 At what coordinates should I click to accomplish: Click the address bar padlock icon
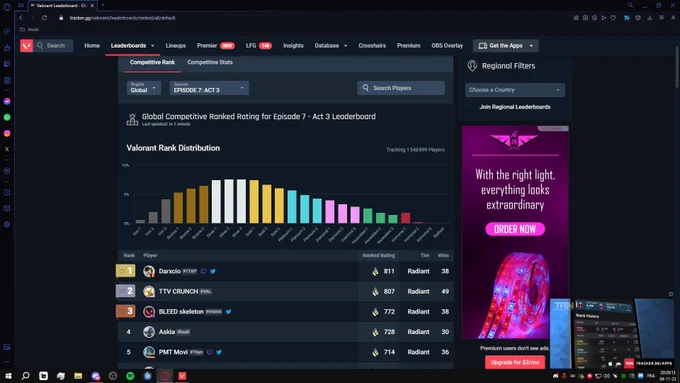tap(61, 18)
